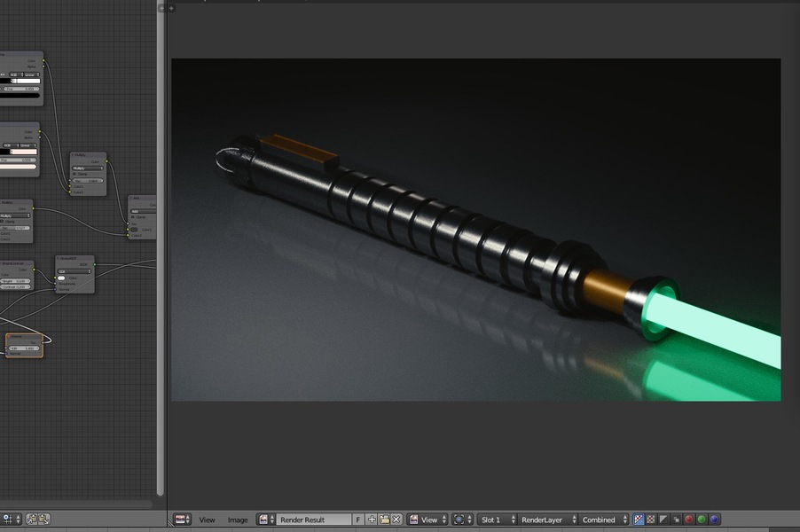Collapse the Glossy BSDF node
The width and height of the screenshot is (800, 532).
[59, 258]
